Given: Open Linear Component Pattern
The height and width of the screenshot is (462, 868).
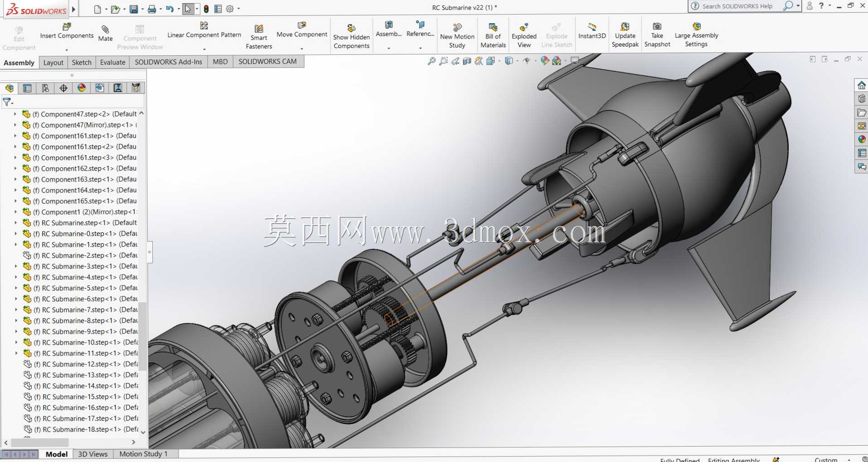Looking at the screenshot, I should (204, 31).
